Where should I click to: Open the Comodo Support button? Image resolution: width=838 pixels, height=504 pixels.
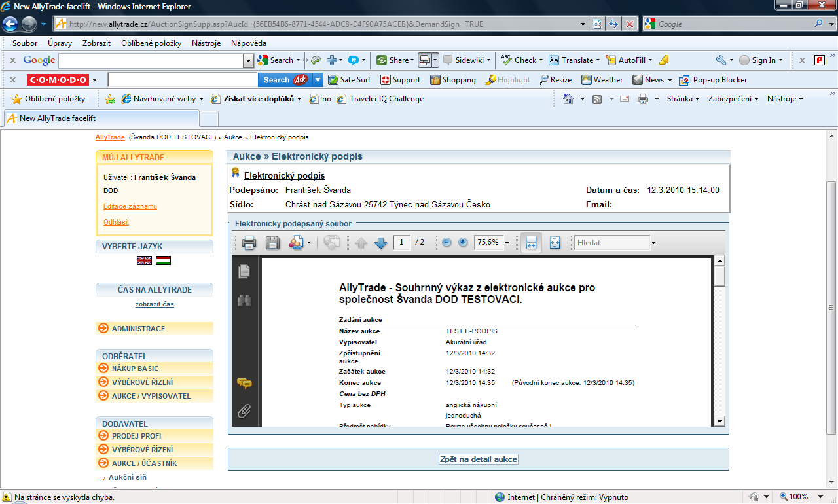401,80
